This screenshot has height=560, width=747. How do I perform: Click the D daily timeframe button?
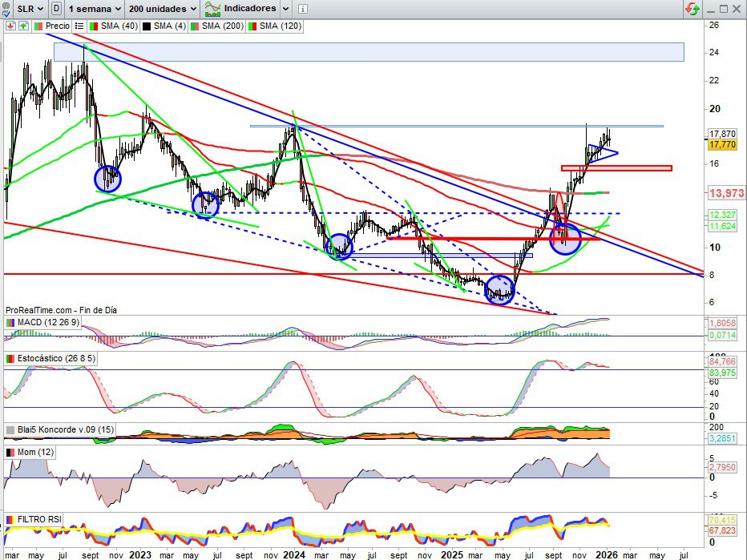click(x=56, y=9)
